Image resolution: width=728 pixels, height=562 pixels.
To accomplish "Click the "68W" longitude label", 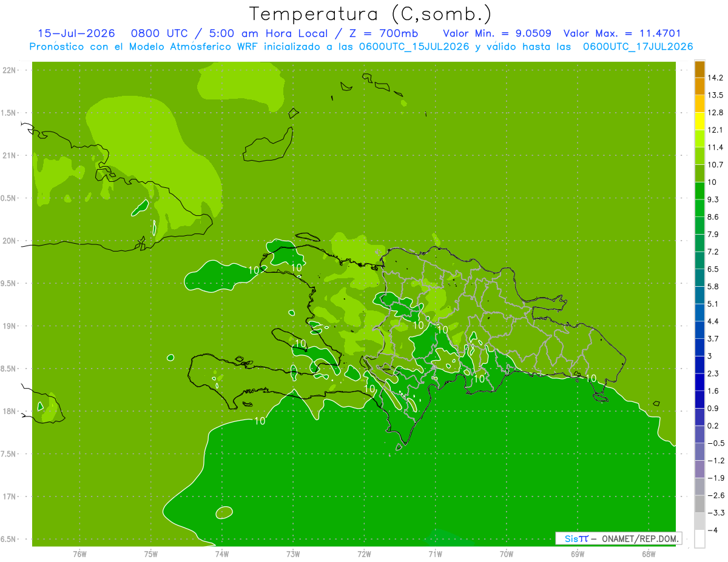I will 649,554.
